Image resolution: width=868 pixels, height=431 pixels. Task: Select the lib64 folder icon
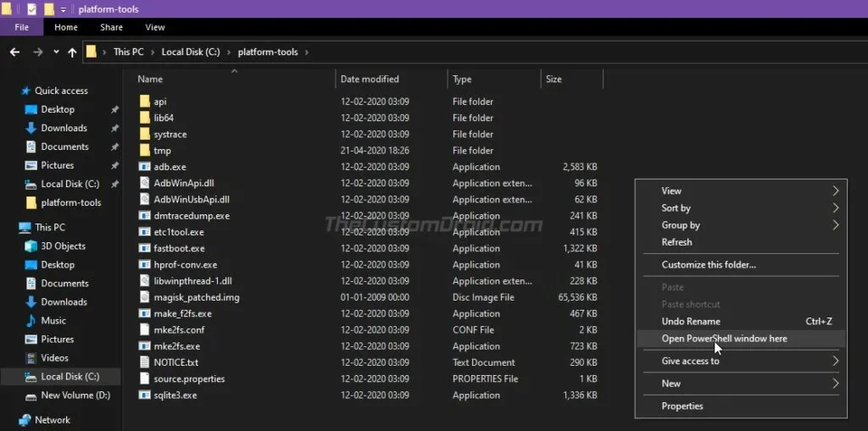(144, 118)
